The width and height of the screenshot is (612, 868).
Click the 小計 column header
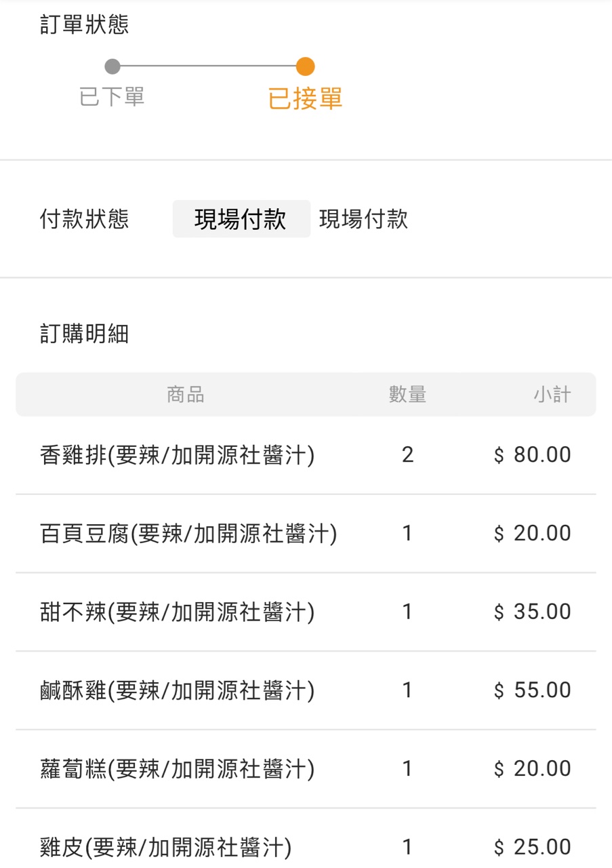pos(552,395)
